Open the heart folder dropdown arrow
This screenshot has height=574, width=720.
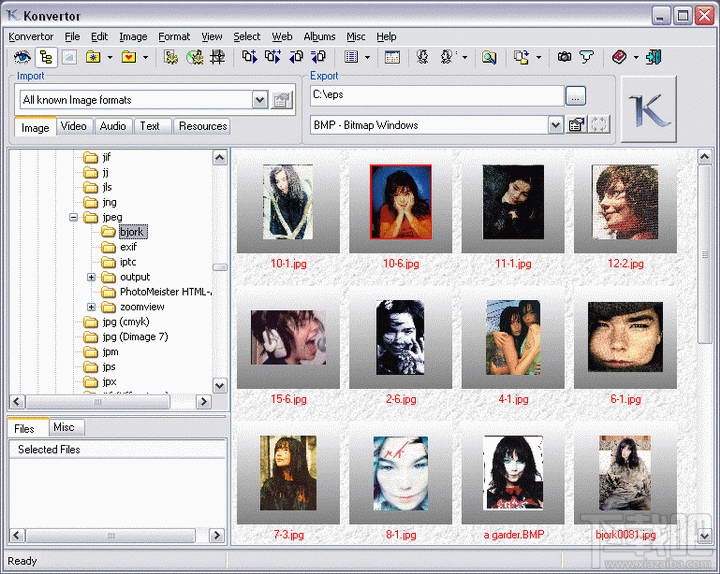[x=145, y=57]
